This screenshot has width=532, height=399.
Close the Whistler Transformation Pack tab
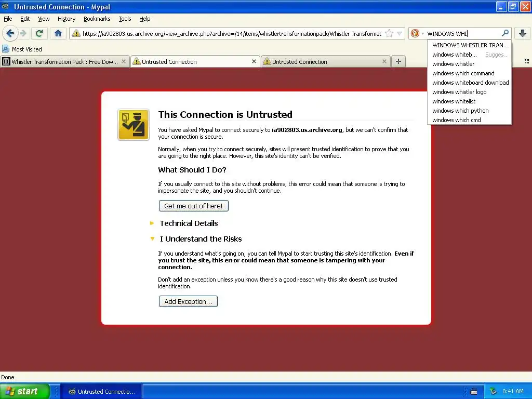[x=124, y=61]
